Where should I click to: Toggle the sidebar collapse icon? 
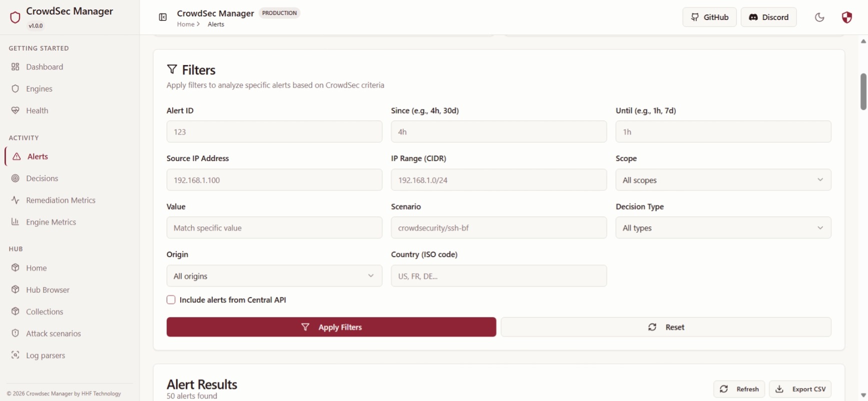163,17
